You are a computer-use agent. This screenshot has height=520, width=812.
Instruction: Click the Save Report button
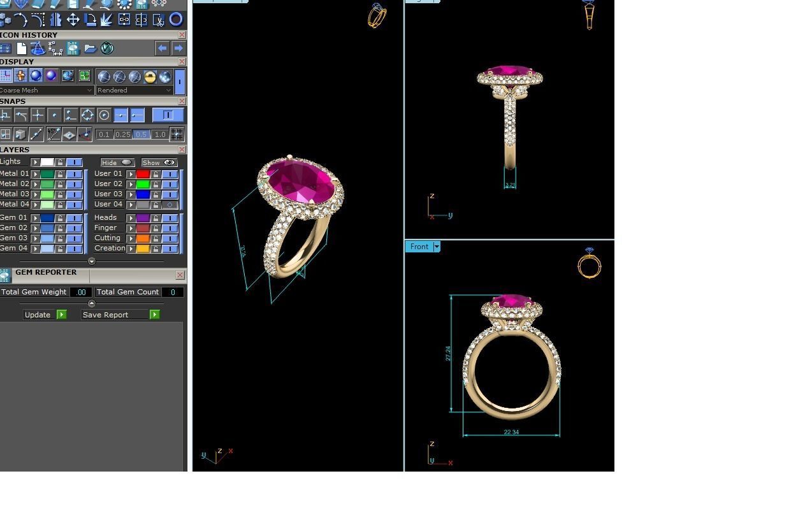[x=120, y=315]
